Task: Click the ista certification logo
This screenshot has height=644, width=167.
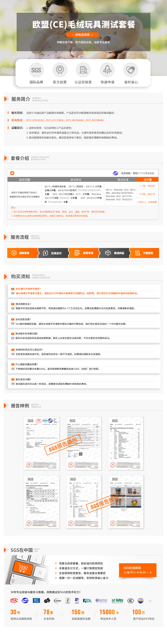Action: [117, 600]
